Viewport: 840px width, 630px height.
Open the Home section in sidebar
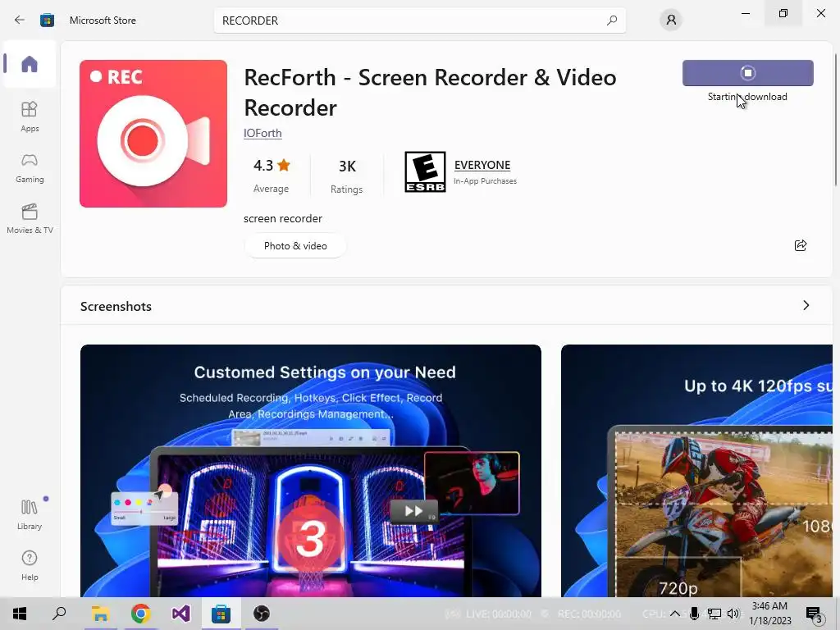[x=30, y=64]
